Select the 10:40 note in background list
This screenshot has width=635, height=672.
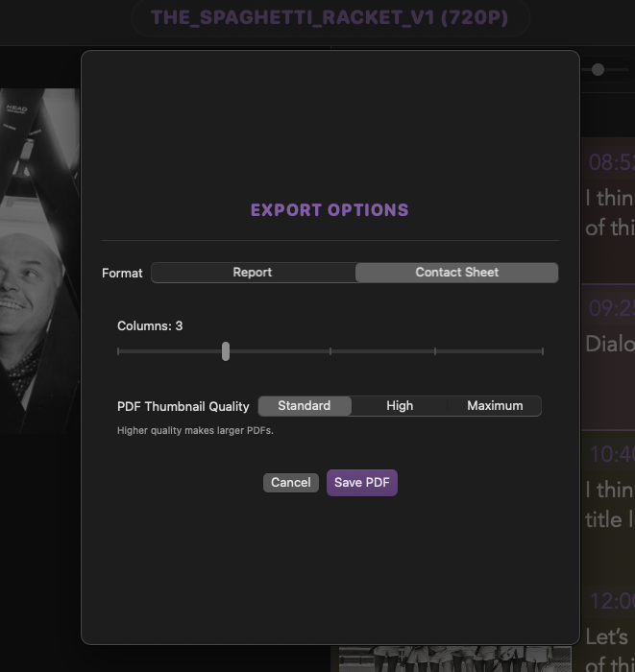[x=608, y=503]
